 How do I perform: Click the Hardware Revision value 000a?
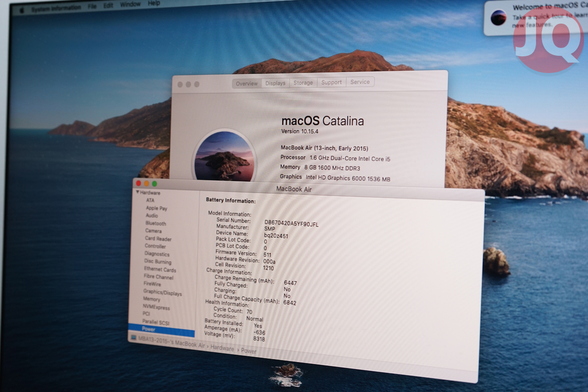click(269, 262)
